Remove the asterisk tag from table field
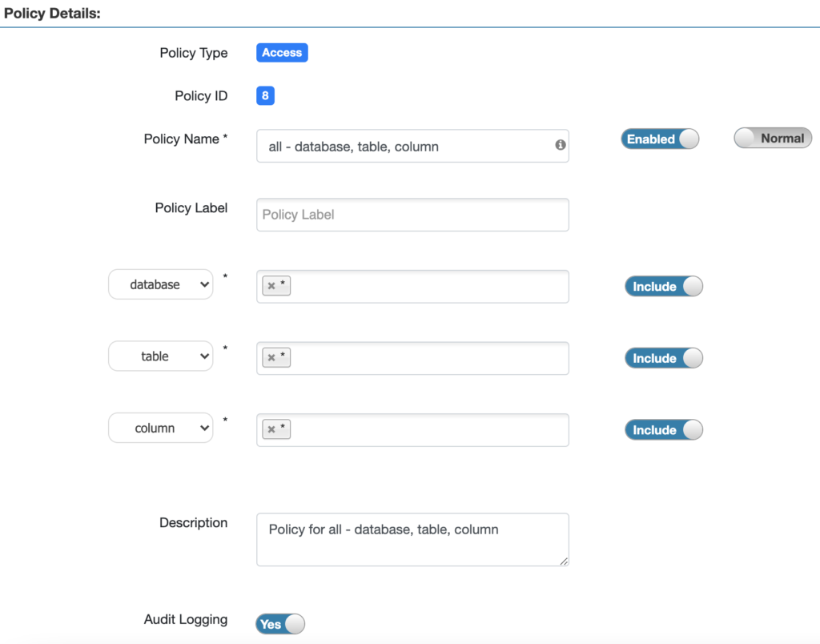Image resolution: width=820 pixels, height=644 pixels. click(271, 358)
